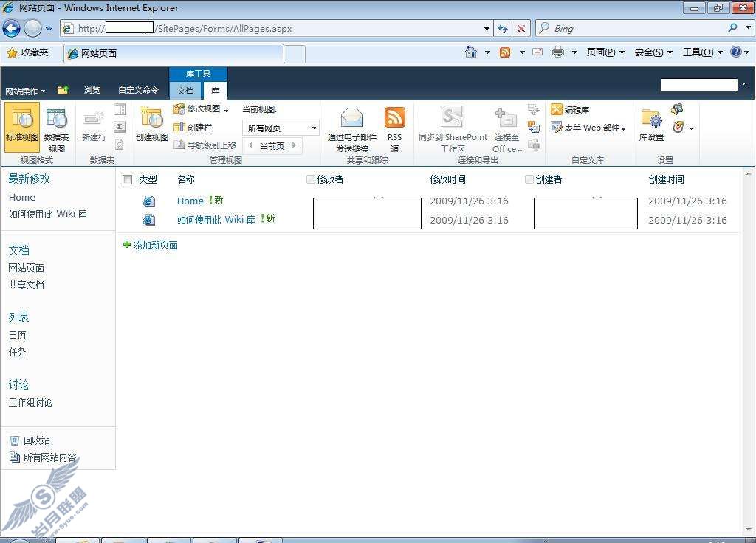Click the vertical scrollbar down arrow
The image size is (756, 543).
pyautogui.click(x=749, y=530)
